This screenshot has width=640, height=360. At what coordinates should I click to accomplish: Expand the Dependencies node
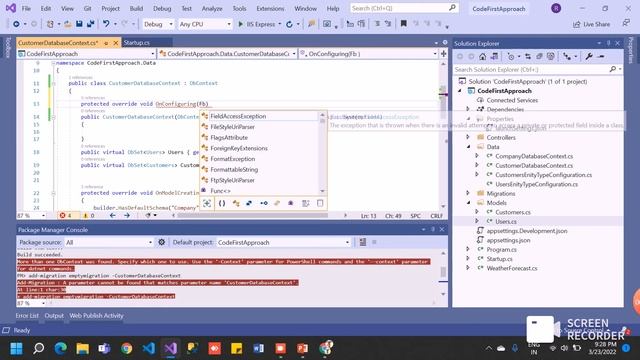pyautogui.click(x=468, y=109)
